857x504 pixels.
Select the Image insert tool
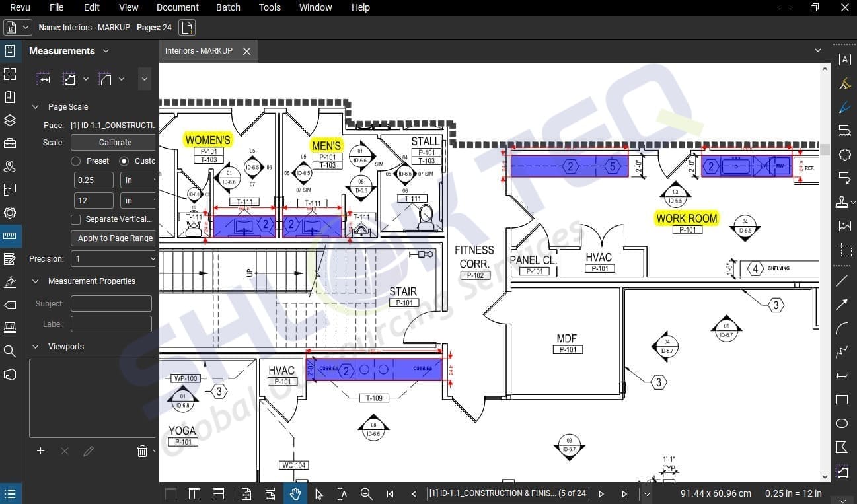(x=844, y=226)
